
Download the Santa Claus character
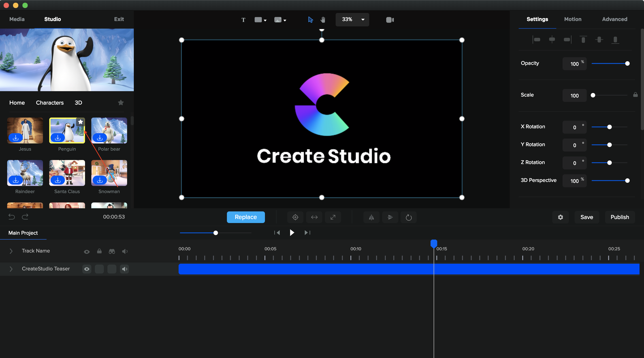[x=58, y=180]
